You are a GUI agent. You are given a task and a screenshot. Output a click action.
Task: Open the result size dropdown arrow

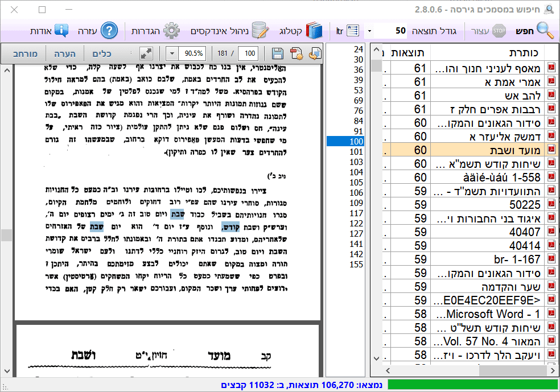click(x=369, y=30)
